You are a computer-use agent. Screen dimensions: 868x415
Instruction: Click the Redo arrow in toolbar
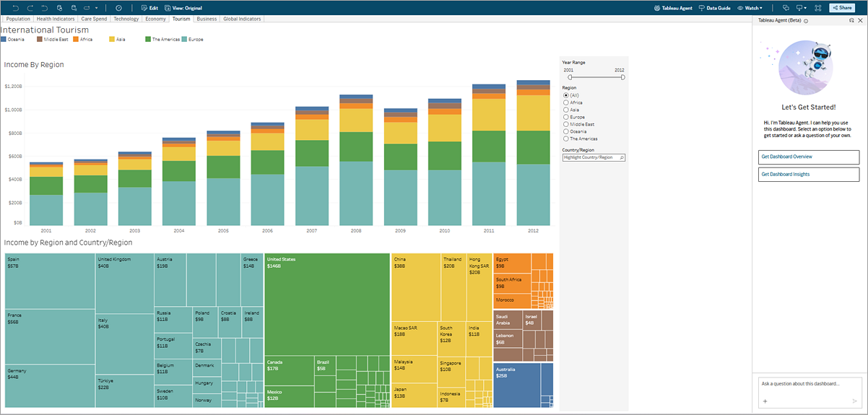point(30,7)
